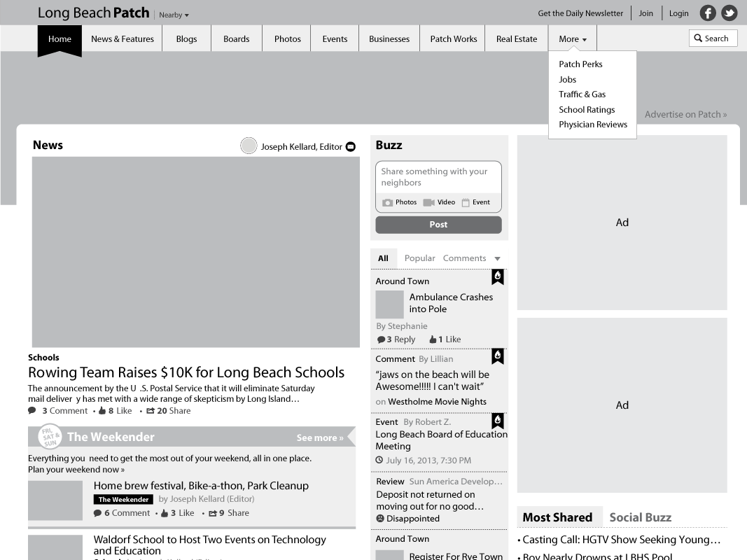The width and height of the screenshot is (747, 560).
Task: Click comment bubble under Rowing Team article
Action: click(x=32, y=410)
